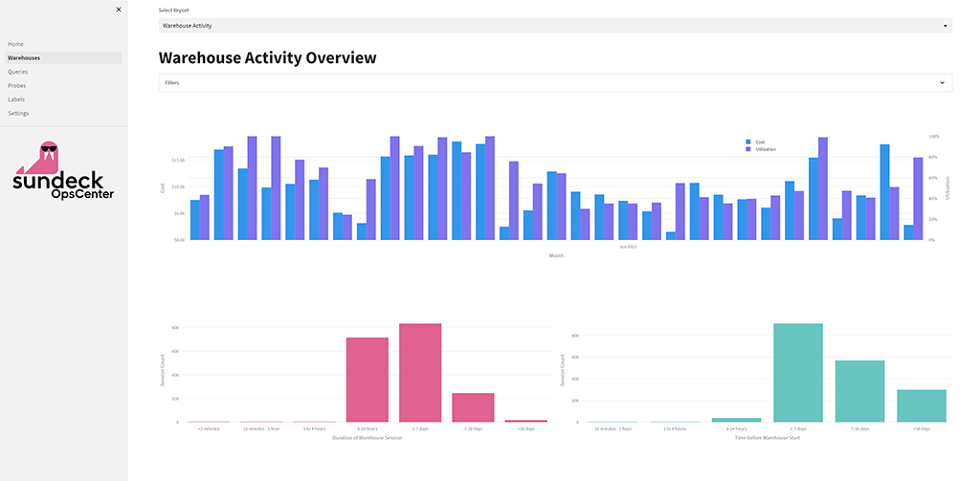This screenshot has width=980, height=481.
Task: Click the 1-7 days teal bar
Action: click(x=798, y=373)
